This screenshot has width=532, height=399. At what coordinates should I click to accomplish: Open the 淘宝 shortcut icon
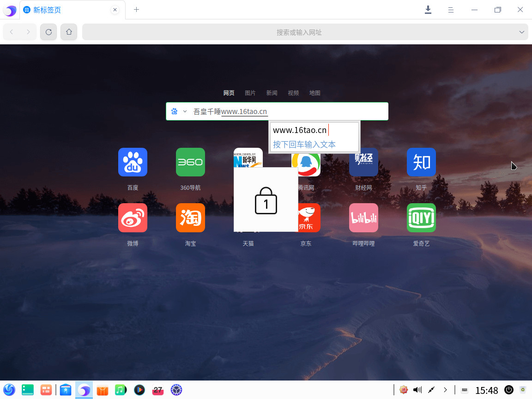coord(190,218)
